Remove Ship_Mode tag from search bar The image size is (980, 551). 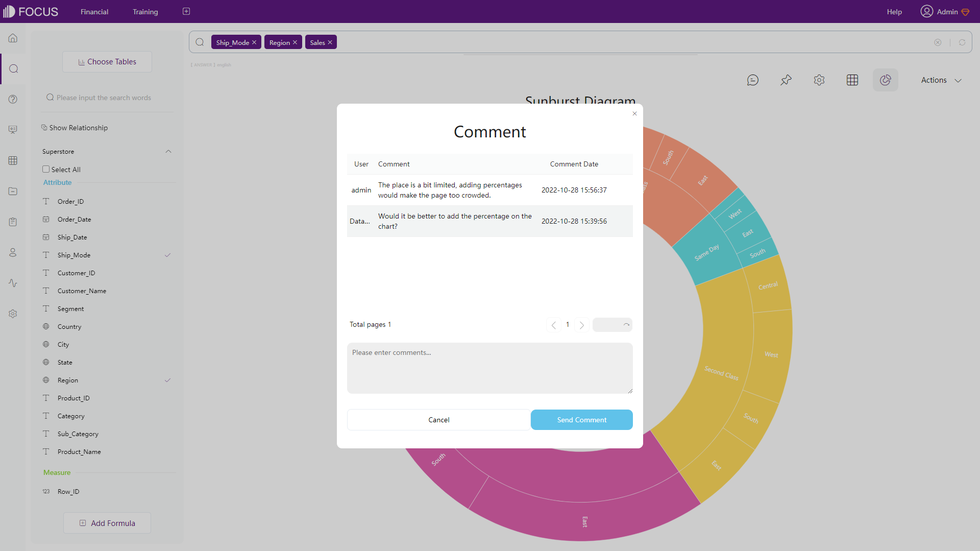click(254, 42)
